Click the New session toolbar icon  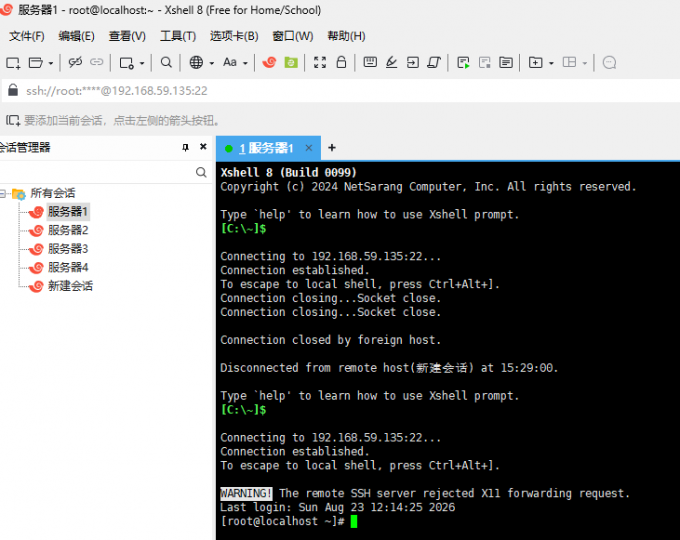click(13, 63)
